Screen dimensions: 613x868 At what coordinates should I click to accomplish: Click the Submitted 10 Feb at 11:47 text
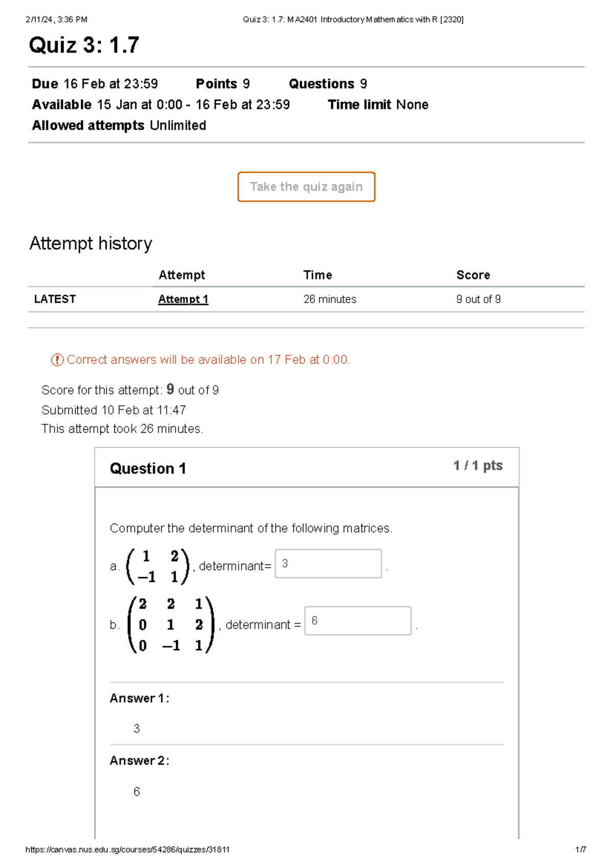(x=114, y=410)
